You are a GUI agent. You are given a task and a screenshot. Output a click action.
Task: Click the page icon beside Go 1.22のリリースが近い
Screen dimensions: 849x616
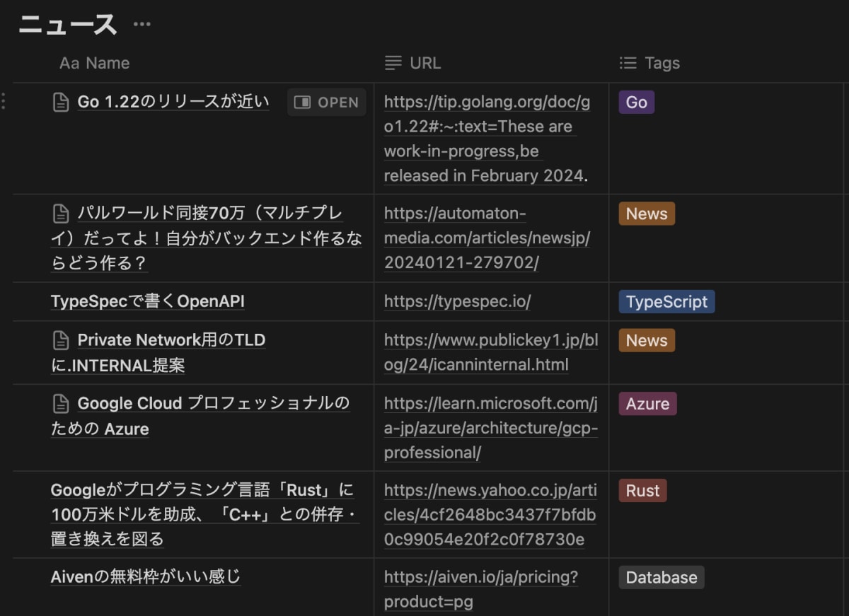pyautogui.click(x=62, y=103)
